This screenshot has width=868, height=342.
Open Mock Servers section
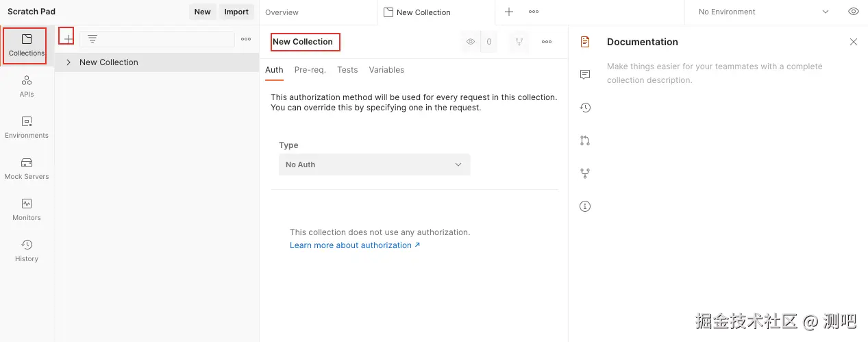[26, 169]
